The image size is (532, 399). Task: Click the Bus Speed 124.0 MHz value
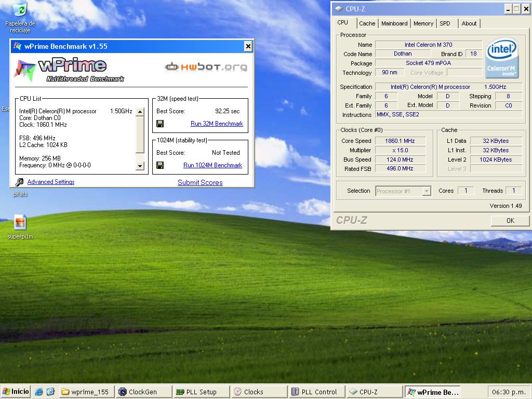tap(400, 159)
